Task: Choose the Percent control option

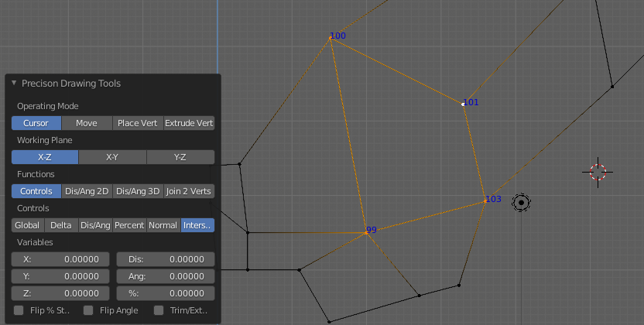Action: pos(129,225)
